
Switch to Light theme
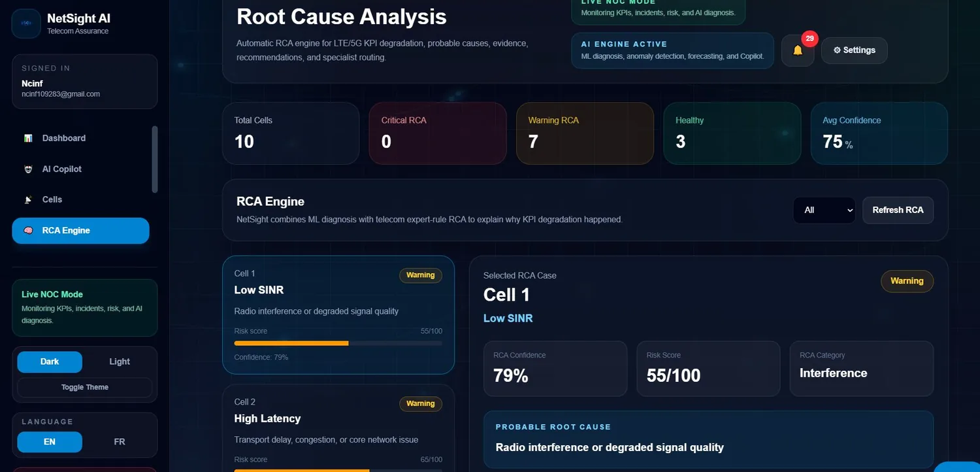pos(120,362)
